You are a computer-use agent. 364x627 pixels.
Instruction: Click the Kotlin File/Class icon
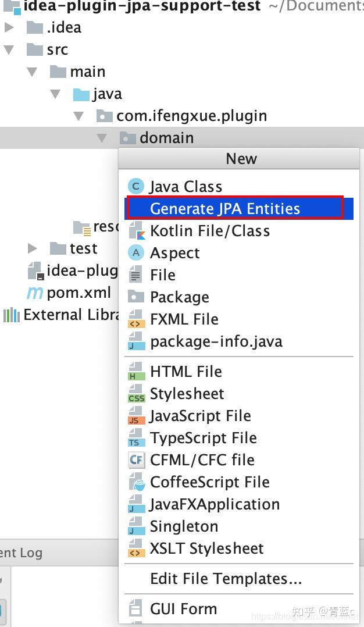[x=136, y=231]
